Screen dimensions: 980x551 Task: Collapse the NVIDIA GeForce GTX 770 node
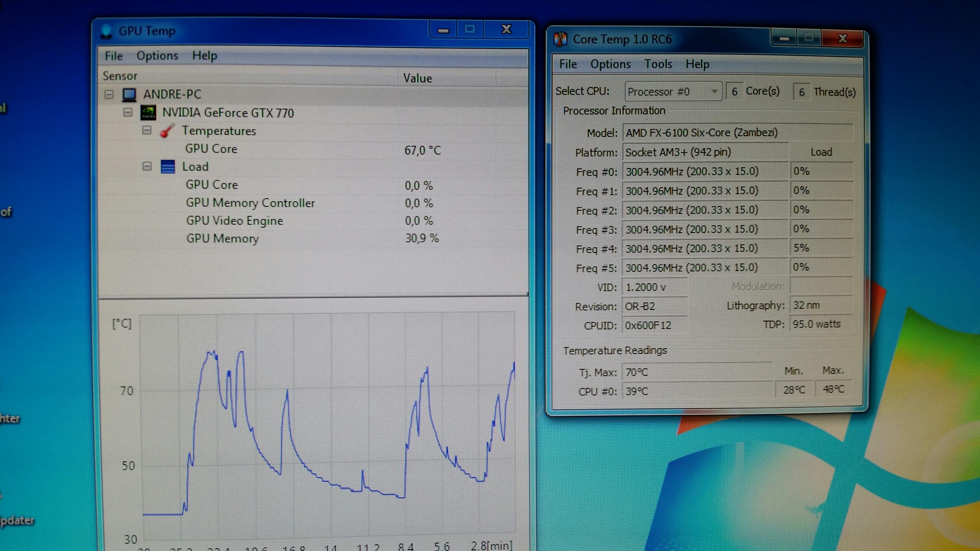pos(128,112)
